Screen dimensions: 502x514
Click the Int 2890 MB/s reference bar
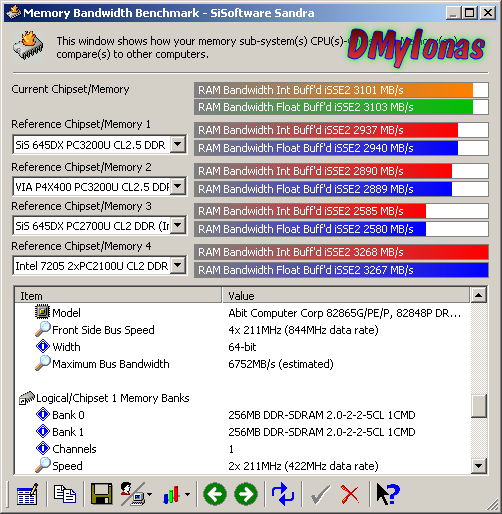pyautogui.click(x=341, y=171)
